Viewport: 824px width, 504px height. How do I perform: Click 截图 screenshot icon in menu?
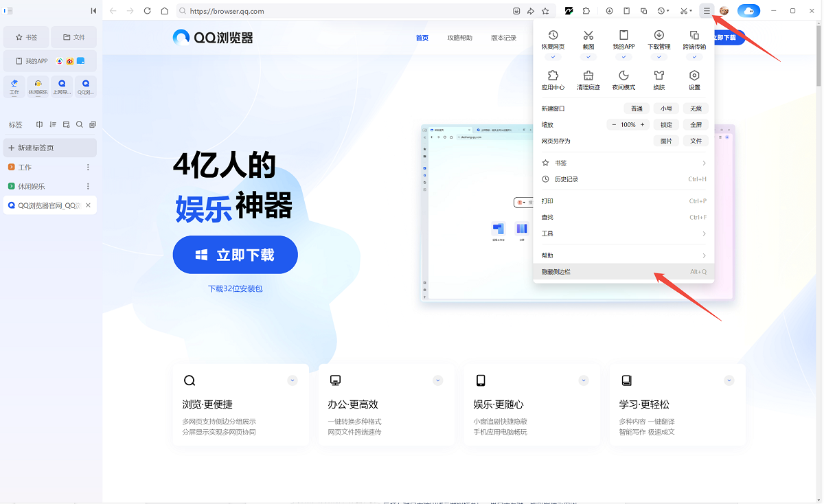click(x=588, y=40)
